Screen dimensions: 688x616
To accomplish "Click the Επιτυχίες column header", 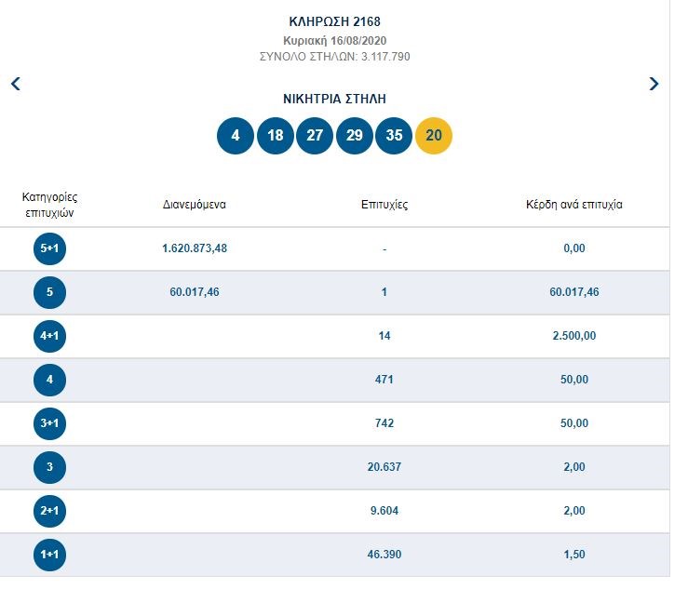I will (384, 205).
